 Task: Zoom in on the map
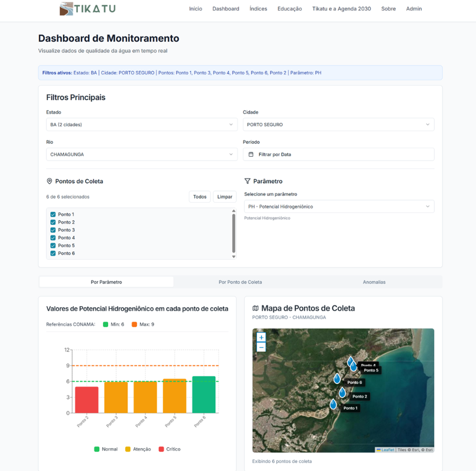[x=261, y=337]
